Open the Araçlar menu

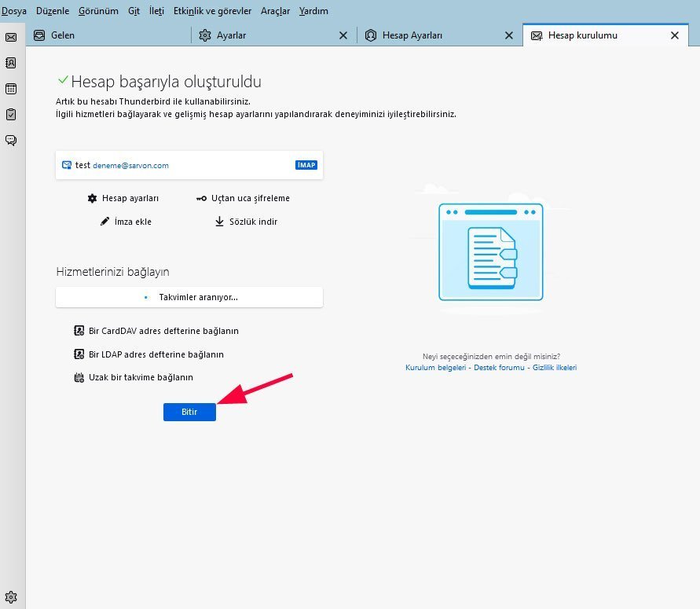(x=274, y=10)
